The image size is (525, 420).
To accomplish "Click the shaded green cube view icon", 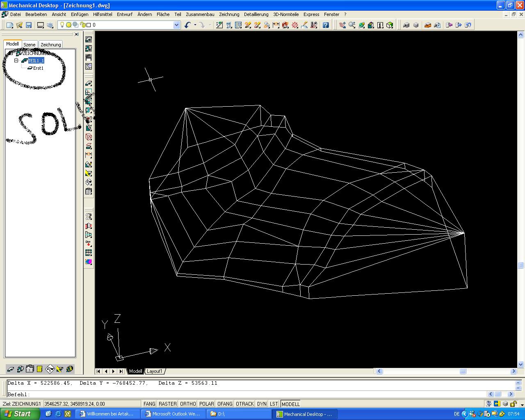I will coord(390,25).
